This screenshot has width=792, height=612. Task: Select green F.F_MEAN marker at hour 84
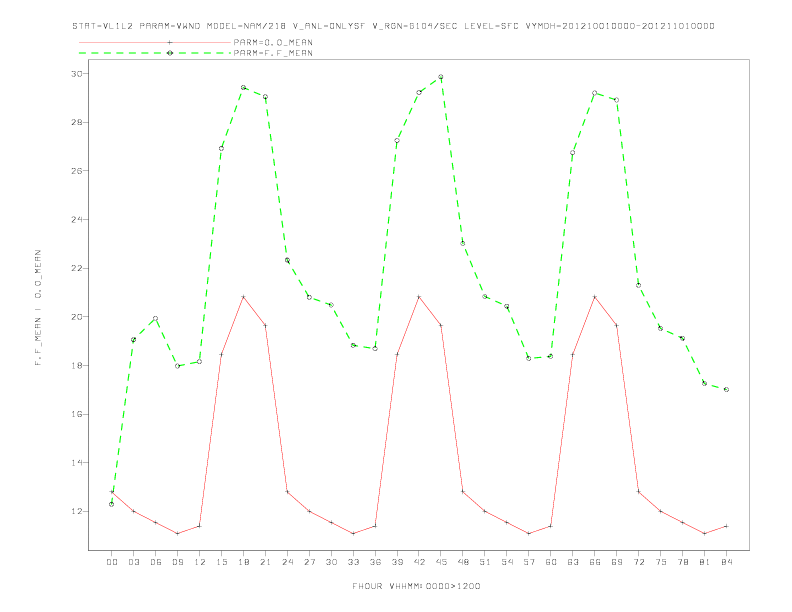(x=726, y=389)
